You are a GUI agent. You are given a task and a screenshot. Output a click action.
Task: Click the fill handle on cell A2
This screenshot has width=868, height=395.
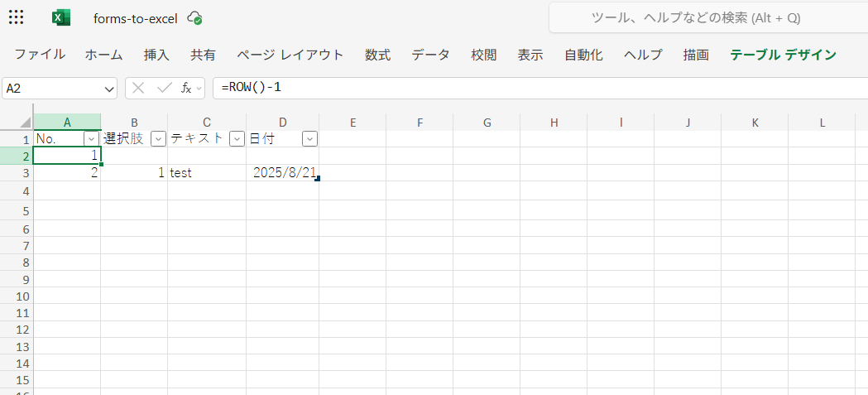pyautogui.click(x=101, y=164)
